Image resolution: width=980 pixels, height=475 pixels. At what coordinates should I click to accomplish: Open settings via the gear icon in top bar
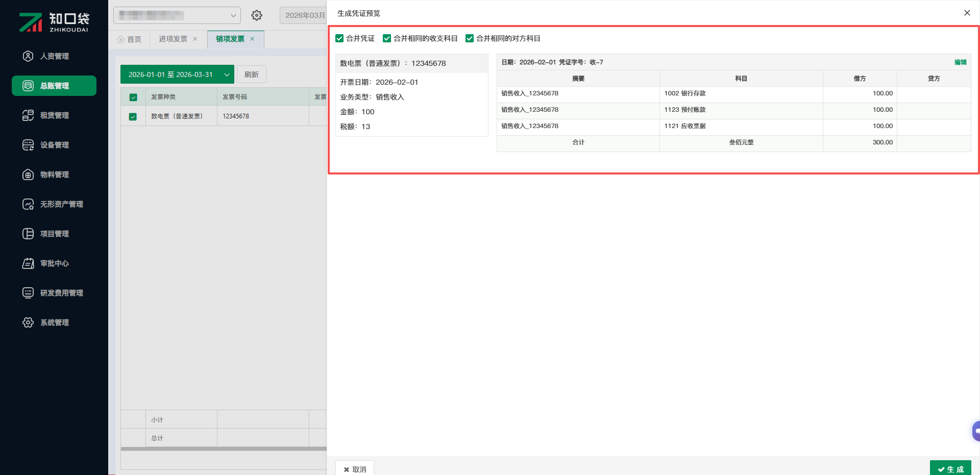pyautogui.click(x=257, y=15)
